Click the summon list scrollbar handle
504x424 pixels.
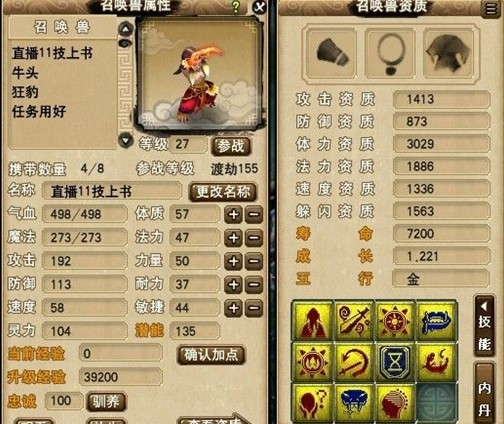[x=125, y=43]
